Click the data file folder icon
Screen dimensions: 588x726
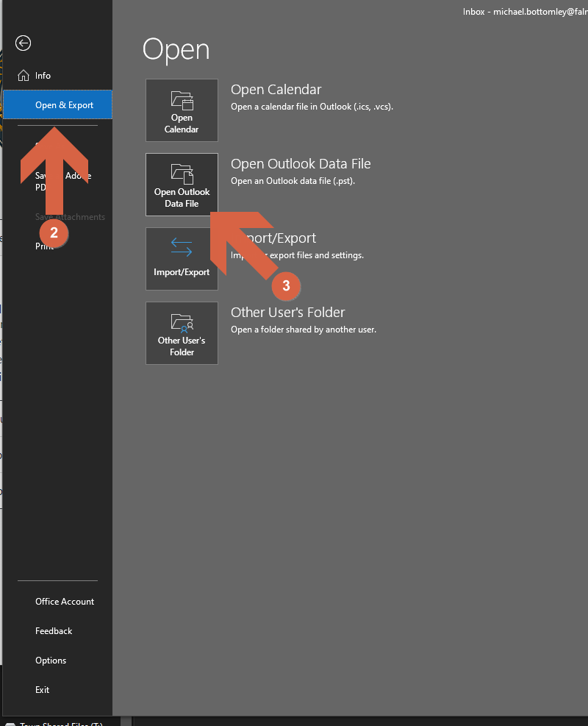coord(182,174)
